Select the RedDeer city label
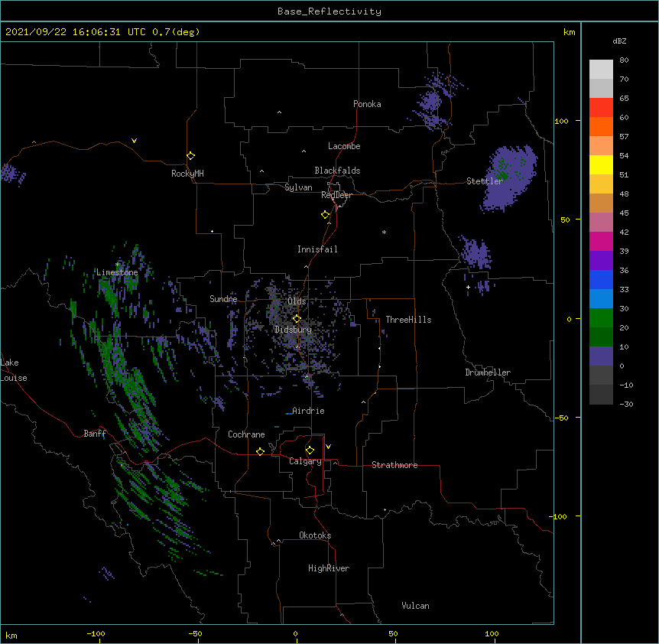This screenshot has width=659, height=644. [336, 195]
